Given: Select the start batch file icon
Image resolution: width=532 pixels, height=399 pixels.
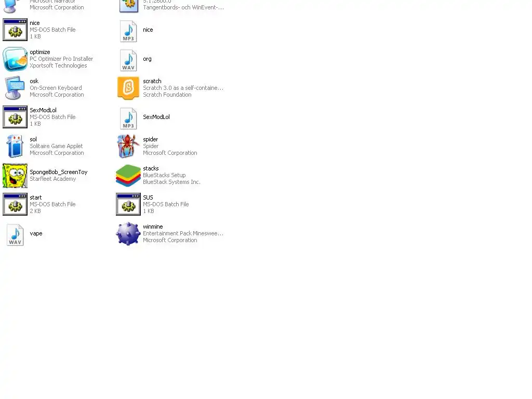Looking at the screenshot, I should [x=15, y=204].
